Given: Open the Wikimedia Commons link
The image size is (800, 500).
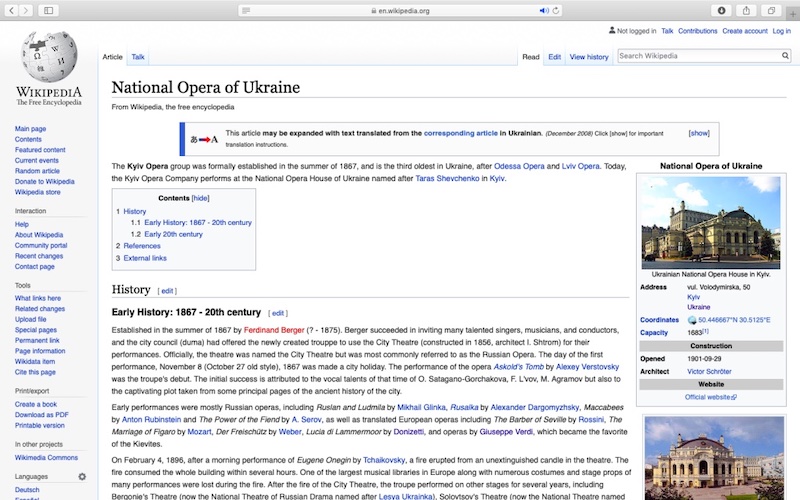Looking at the screenshot, I should (46, 458).
